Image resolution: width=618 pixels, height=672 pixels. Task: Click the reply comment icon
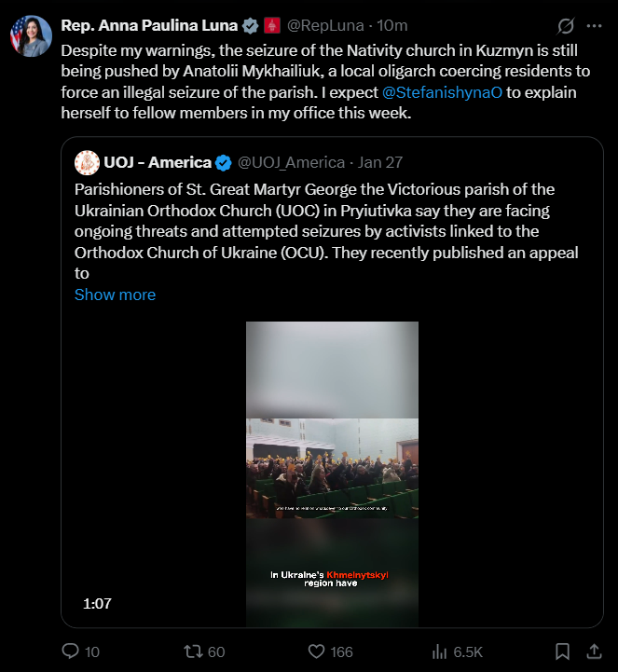pos(71,651)
